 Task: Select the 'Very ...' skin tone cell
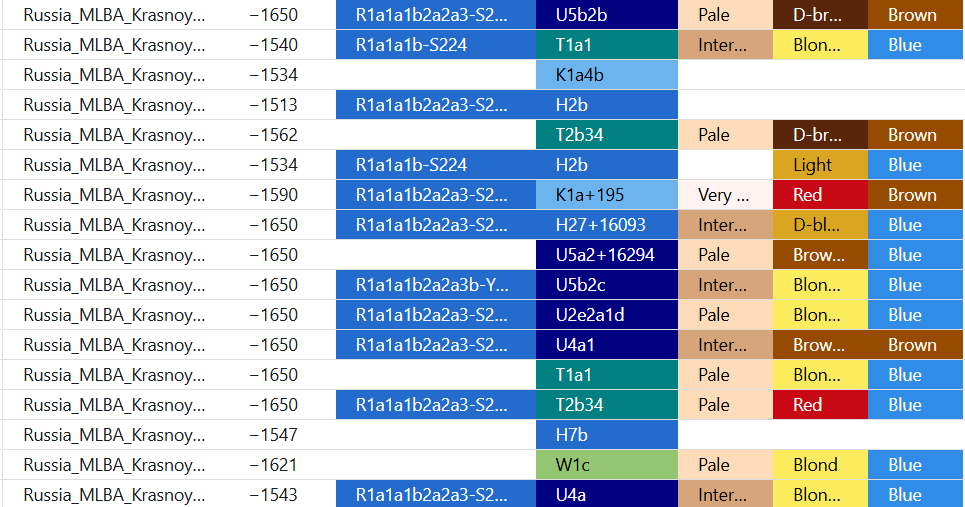coord(725,195)
